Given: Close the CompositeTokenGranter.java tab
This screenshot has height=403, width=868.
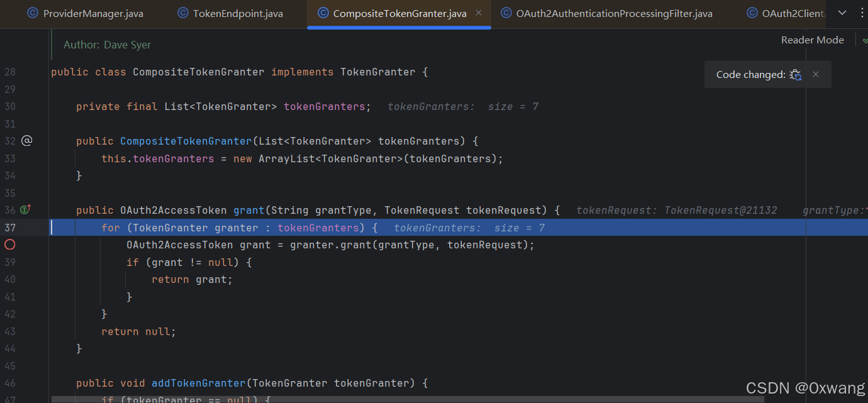Looking at the screenshot, I should point(479,13).
